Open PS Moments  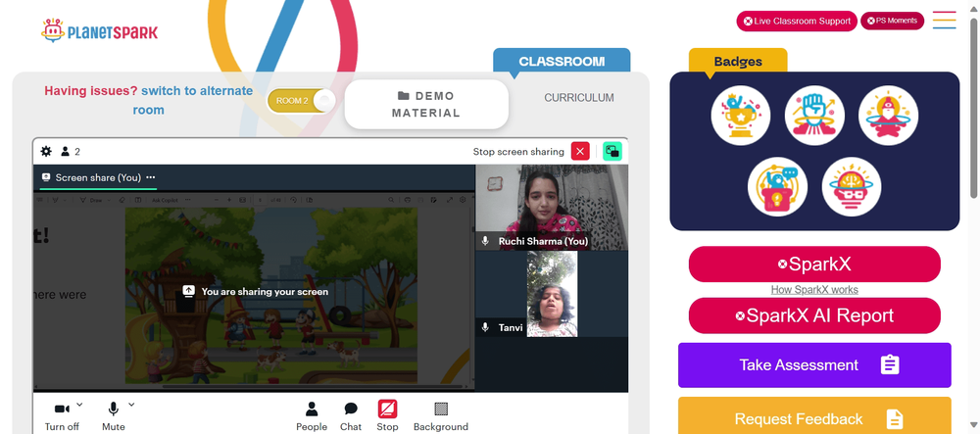pos(892,21)
